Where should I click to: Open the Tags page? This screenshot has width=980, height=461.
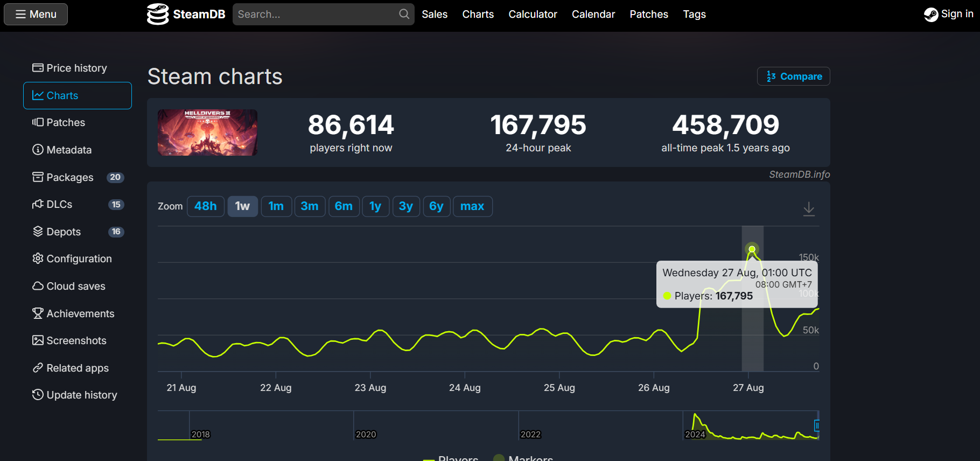pos(694,14)
